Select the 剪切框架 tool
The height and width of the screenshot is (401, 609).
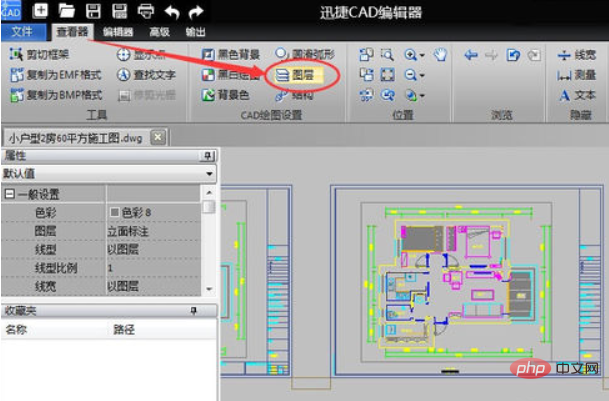[39, 54]
